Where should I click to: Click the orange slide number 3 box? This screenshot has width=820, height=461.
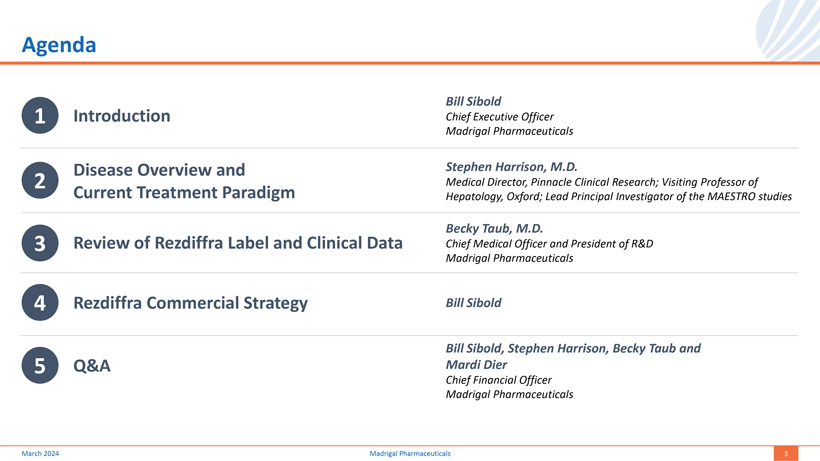click(x=786, y=454)
